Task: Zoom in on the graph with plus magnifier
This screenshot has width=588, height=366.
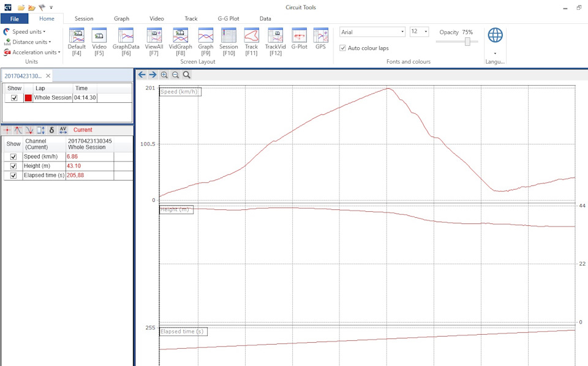Action: [164, 75]
